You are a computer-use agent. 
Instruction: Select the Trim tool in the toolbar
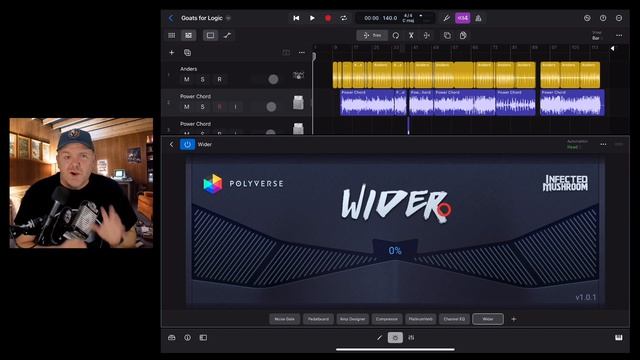click(x=372, y=36)
